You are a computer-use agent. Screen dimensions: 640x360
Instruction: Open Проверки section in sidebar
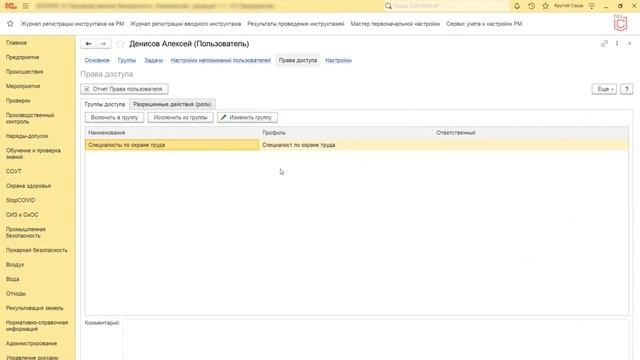click(18, 101)
